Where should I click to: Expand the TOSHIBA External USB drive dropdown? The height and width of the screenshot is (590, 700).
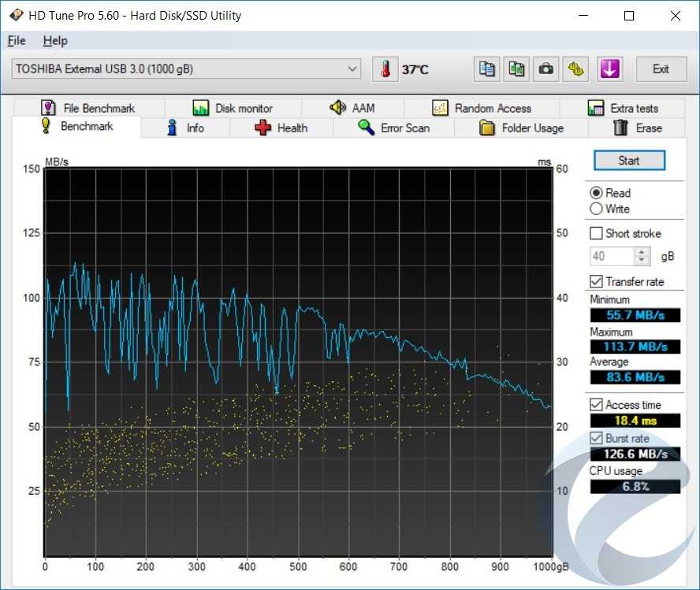(352, 69)
